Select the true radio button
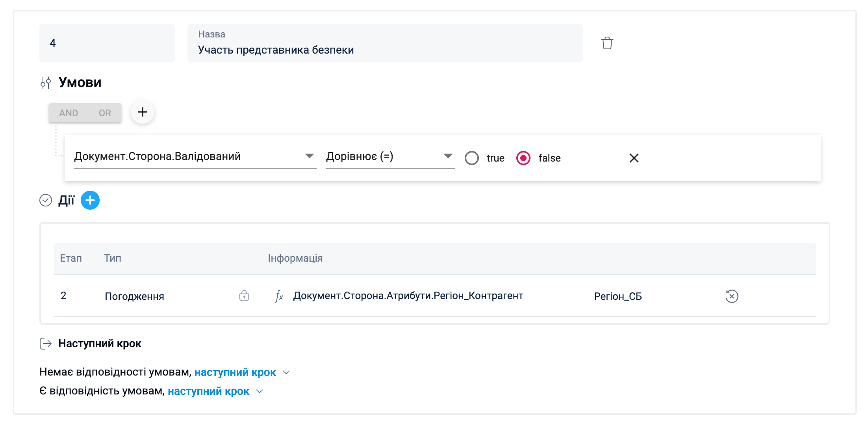Screen dimensions: 868x424 click(472, 158)
